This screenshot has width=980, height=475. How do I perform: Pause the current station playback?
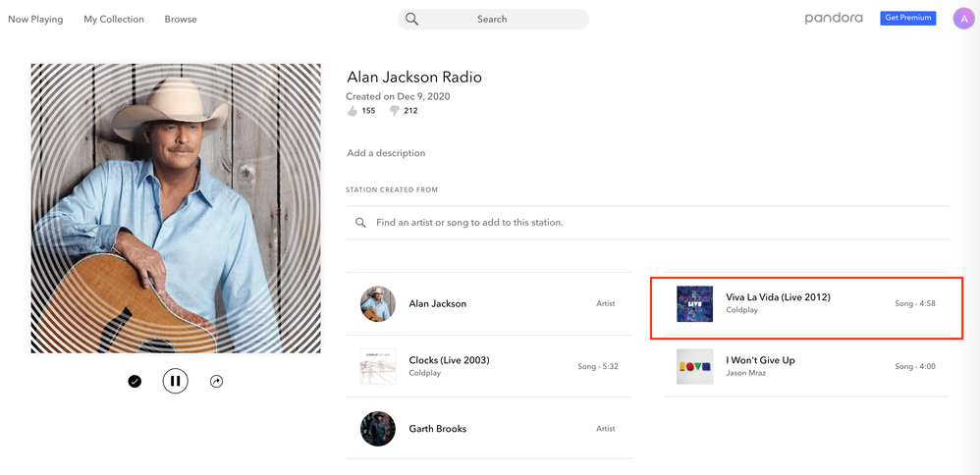pos(175,381)
